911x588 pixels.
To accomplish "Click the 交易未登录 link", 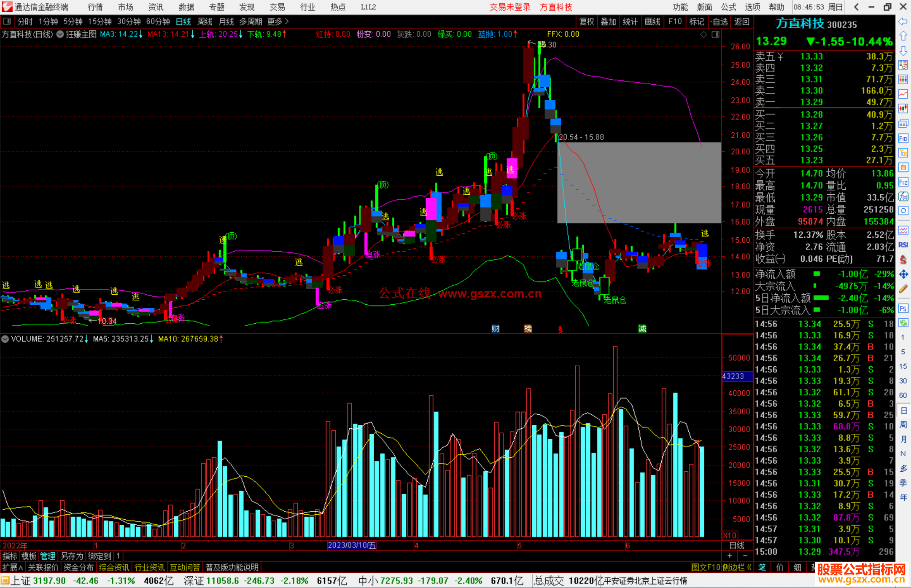I will 509,7.
